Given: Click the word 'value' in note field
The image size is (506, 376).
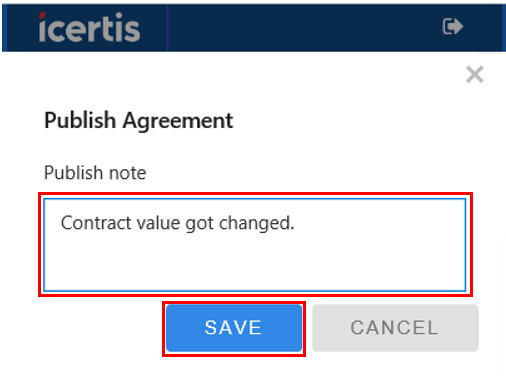Looking at the screenshot, I should point(159,223).
